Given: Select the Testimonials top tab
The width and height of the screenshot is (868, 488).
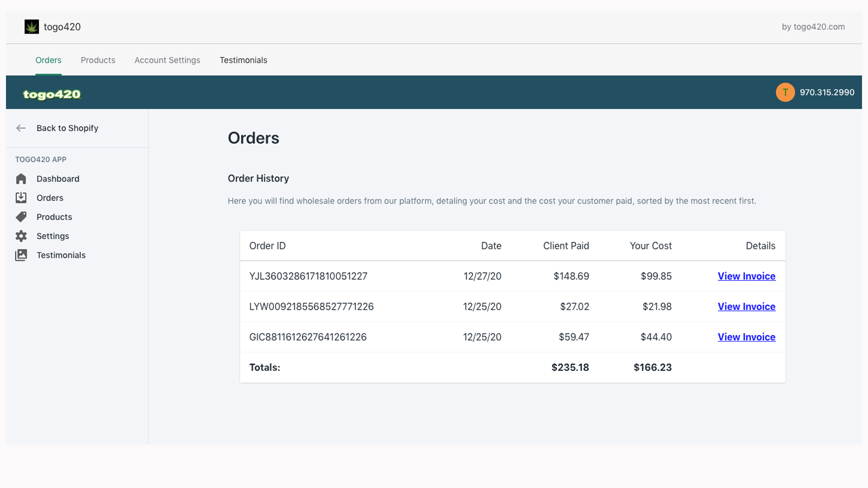Looking at the screenshot, I should coord(244,60).
